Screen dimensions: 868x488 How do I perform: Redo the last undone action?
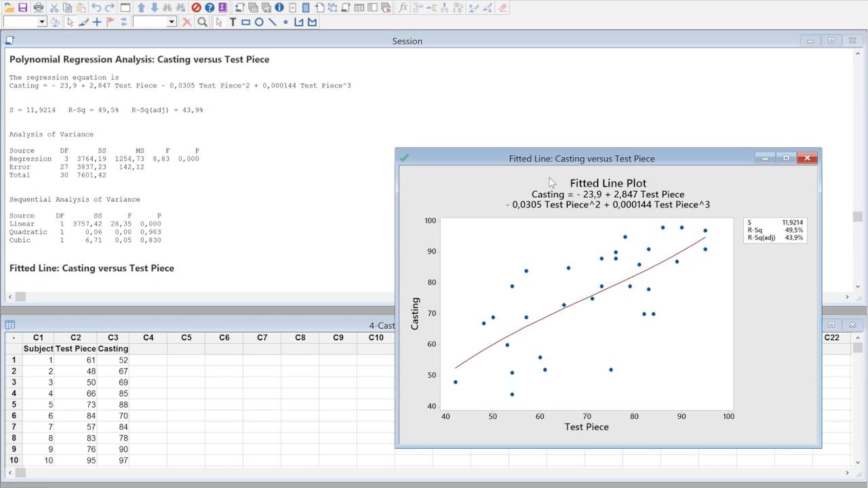tap(110, 7)
